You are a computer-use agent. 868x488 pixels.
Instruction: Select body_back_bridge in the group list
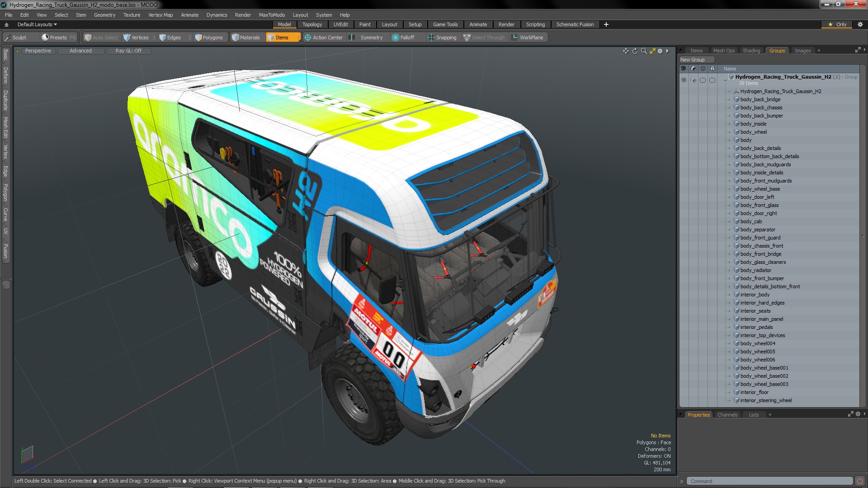click(760, 99)
